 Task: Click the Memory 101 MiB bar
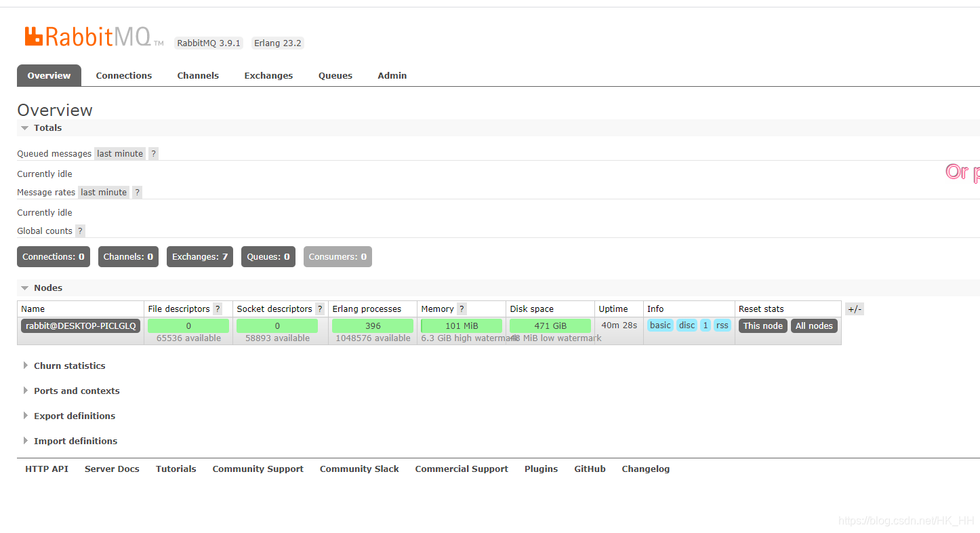click(462, 325)
